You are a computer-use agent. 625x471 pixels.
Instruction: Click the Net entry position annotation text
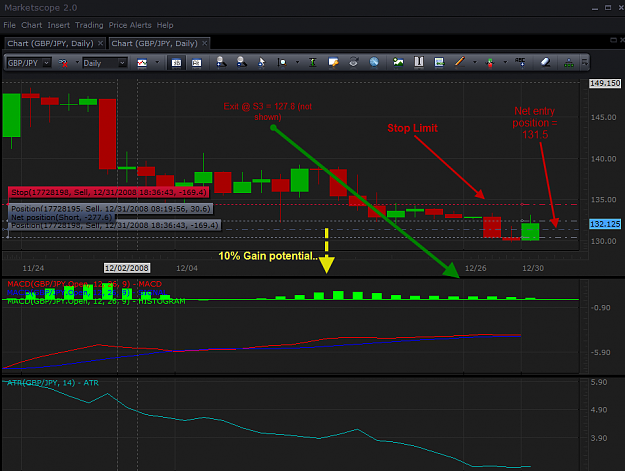[535, 123]
